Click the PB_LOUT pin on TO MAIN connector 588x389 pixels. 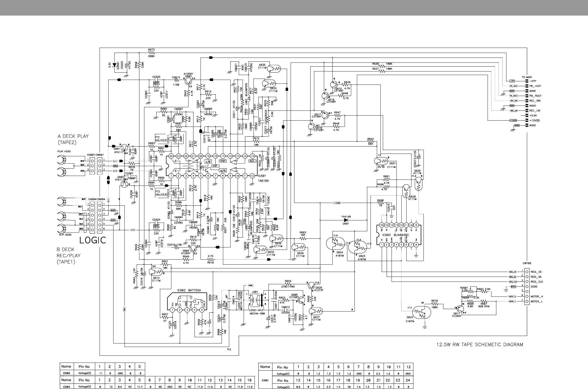pyautogui.click(x=527, y=86)
